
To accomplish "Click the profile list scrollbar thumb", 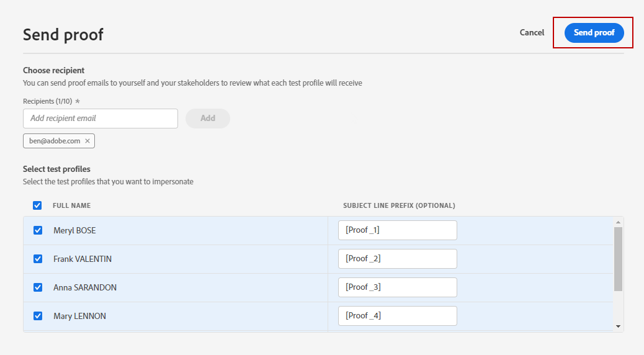I will point(618,259).
